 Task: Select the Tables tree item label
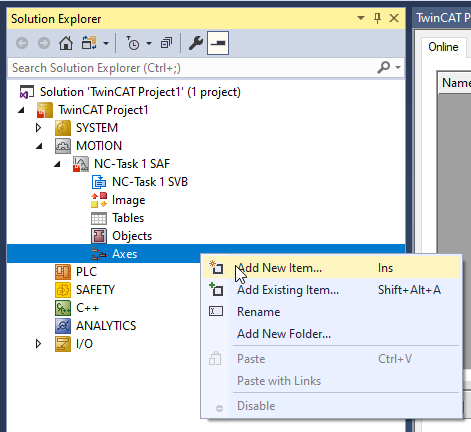click(128, 218)
